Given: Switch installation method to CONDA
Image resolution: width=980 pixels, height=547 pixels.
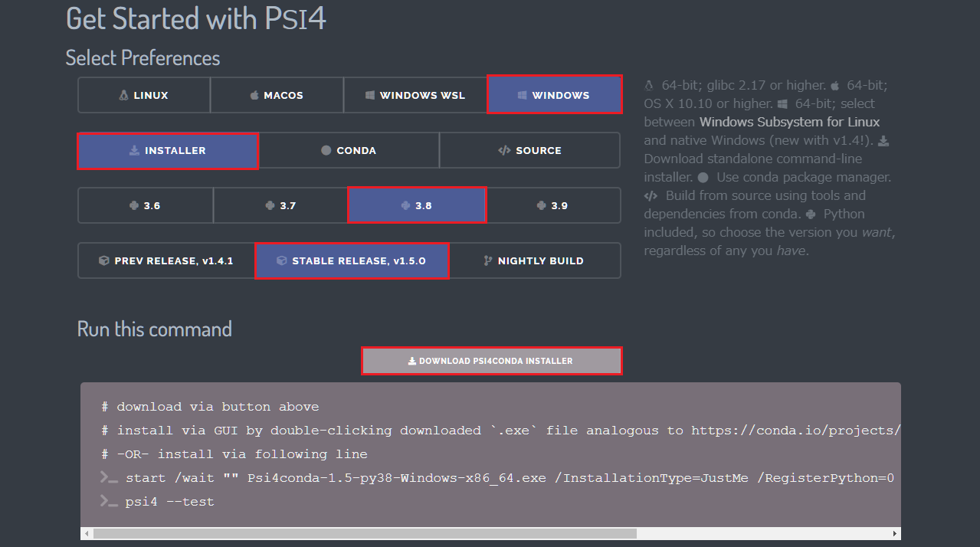Looking at the screenshot, I should click(x=349, y=150).
